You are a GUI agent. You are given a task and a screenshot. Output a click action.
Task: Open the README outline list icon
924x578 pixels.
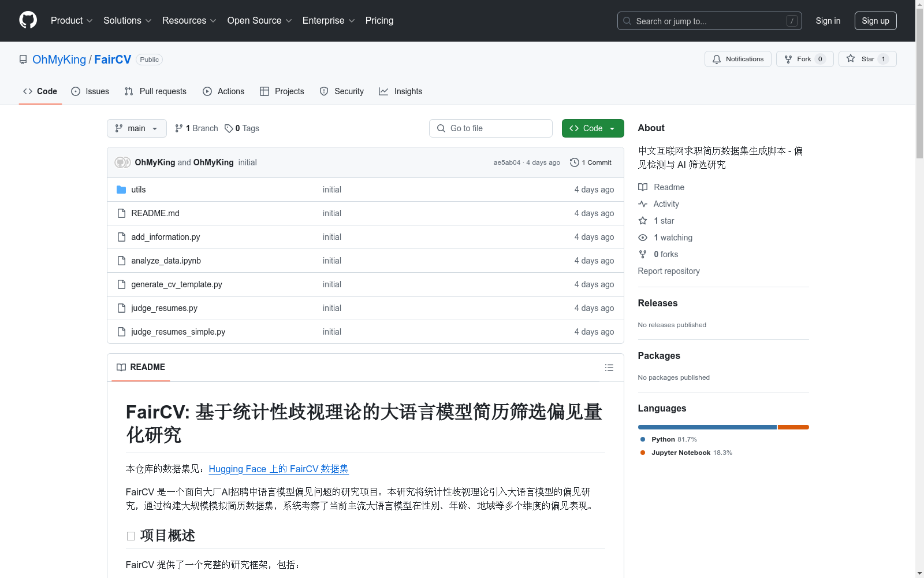(x=609, y=367)
